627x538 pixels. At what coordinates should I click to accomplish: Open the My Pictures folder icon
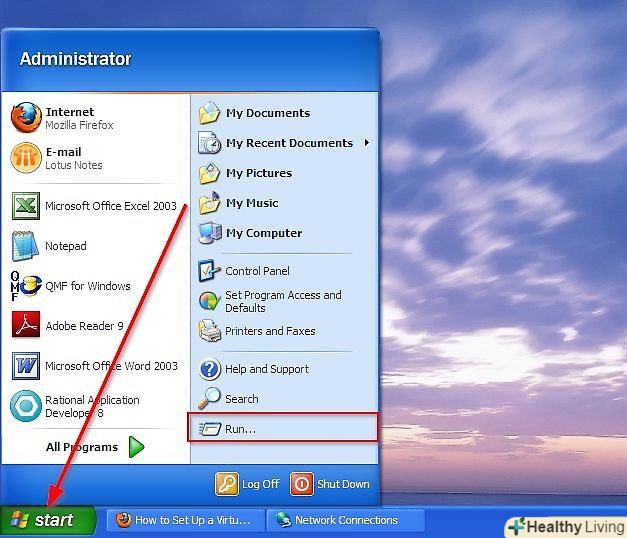pos(209,173)
